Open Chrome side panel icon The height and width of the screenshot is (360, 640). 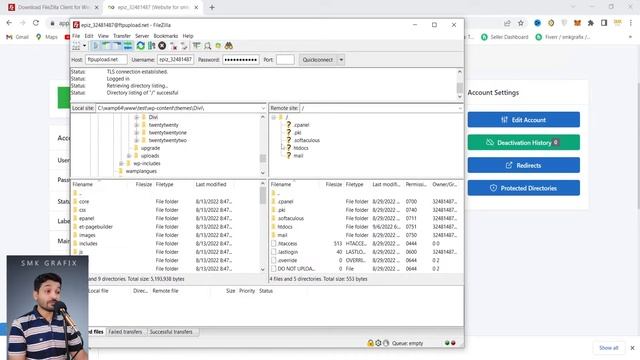point(604,23)
